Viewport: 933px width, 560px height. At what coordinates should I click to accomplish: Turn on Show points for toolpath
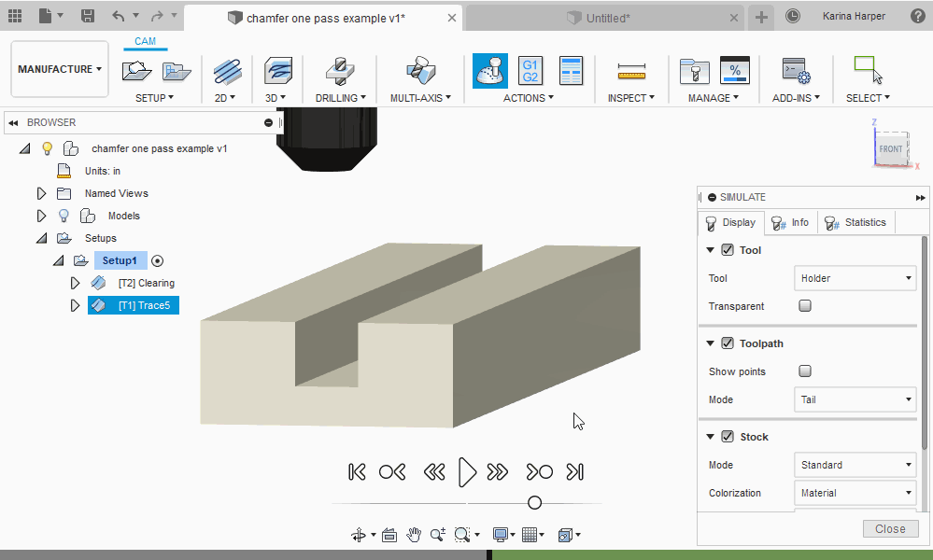tap(804, 371)
